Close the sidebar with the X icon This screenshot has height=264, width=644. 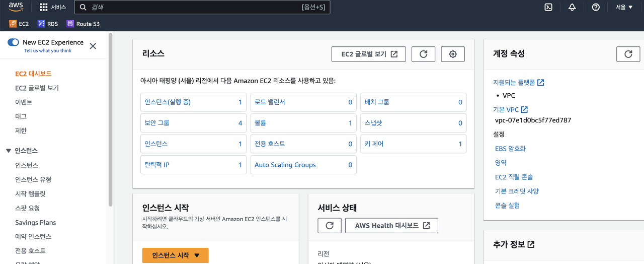point(93,46)
